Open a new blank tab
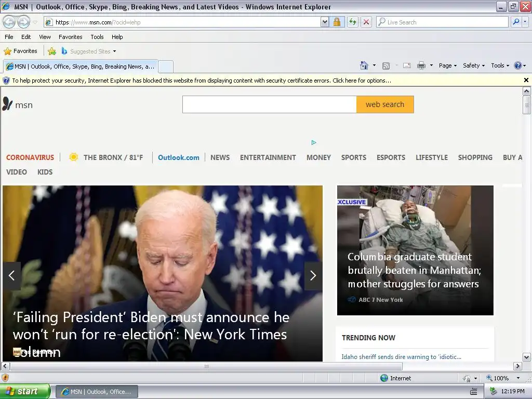532x399 pixels. pyautogui.click(x=166, y=66)
